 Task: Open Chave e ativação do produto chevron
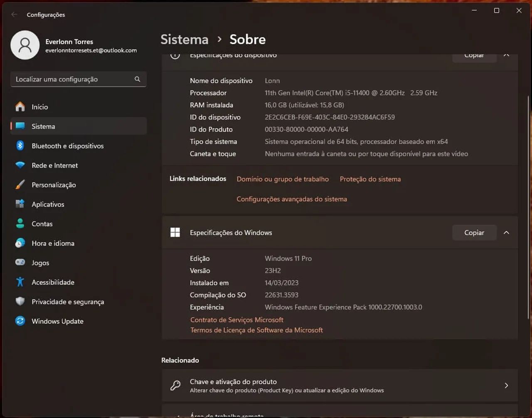[506, 386]
